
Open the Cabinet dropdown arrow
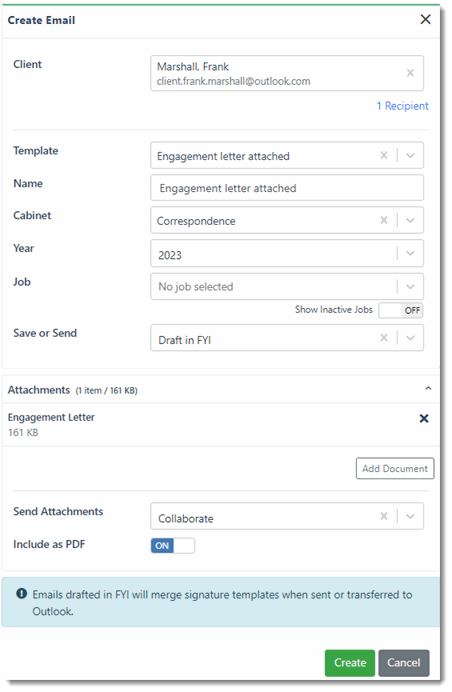click(410, 220)
